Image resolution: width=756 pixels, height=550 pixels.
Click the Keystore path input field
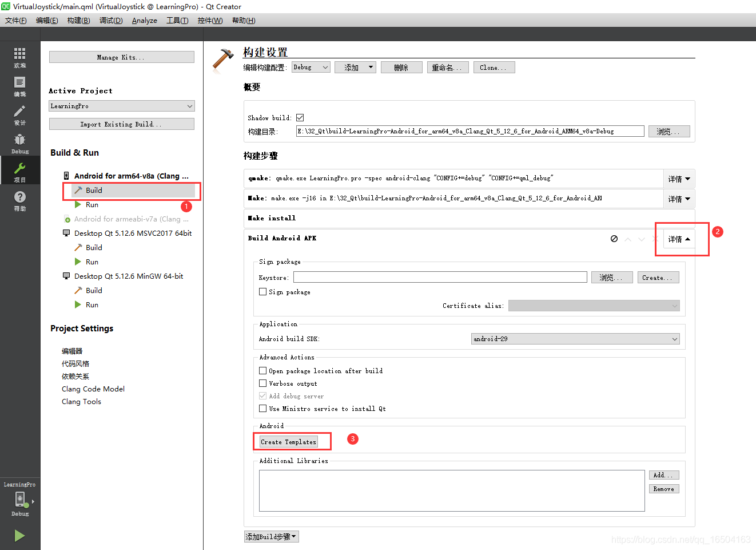pyautogui.click(x=440, y=277)
